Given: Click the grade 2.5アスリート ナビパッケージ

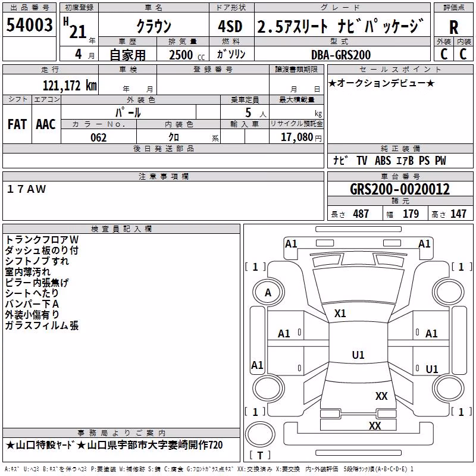Looking at the screenshot, I should pos(340,26).
